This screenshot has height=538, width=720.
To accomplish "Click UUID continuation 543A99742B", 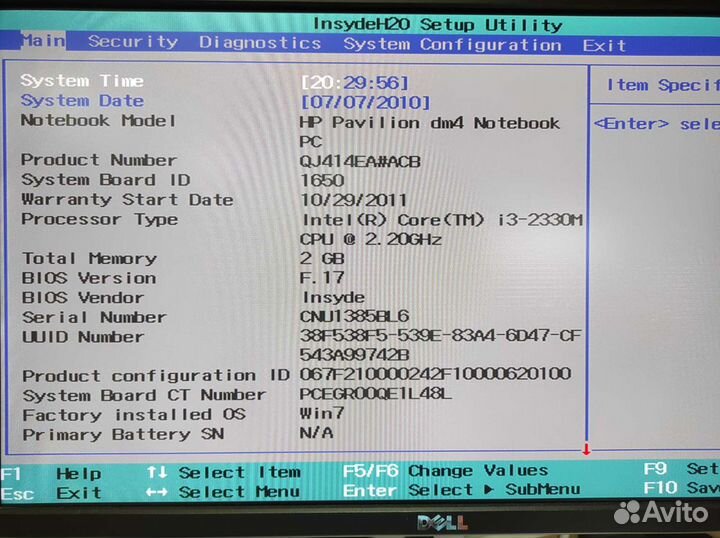I will tap(354, 355).
